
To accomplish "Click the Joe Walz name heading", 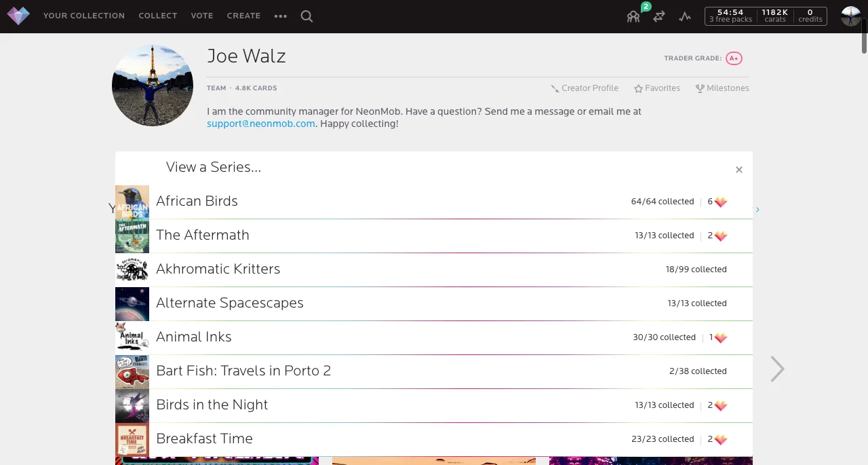I will click(247, 56).
